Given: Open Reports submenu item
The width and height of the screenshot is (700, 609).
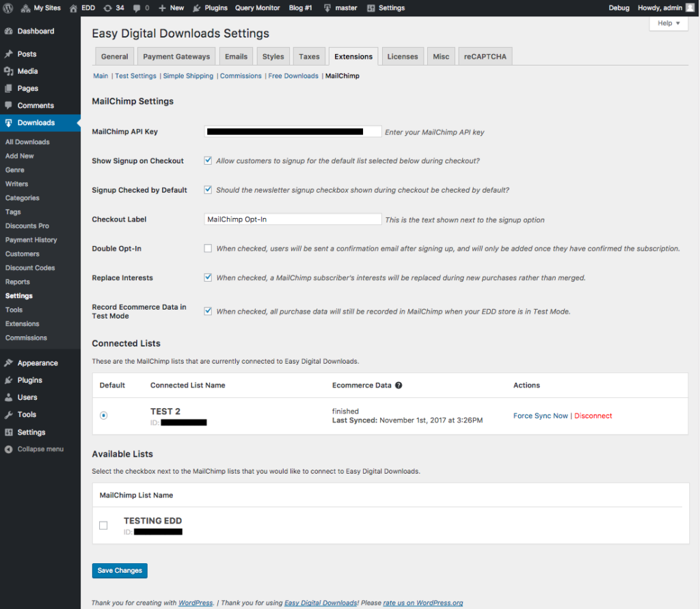Looking at the screenshot, I should (17, 282).
